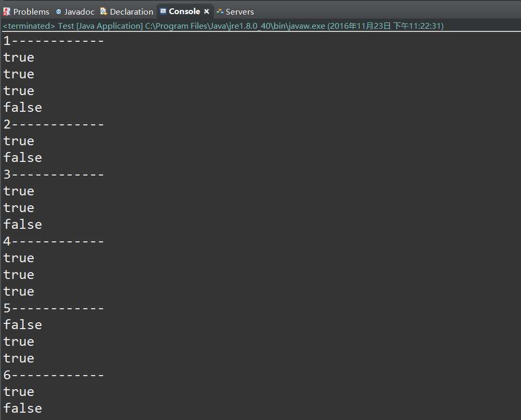Click the terminated Test Java Application line
This screenshot has width=521, height=420.
[223, 26]
